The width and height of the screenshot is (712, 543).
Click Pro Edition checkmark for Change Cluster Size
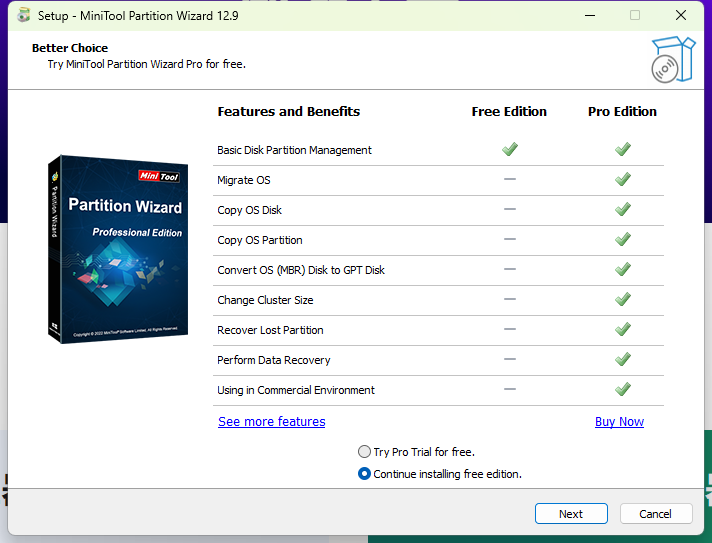click(623, 299)
